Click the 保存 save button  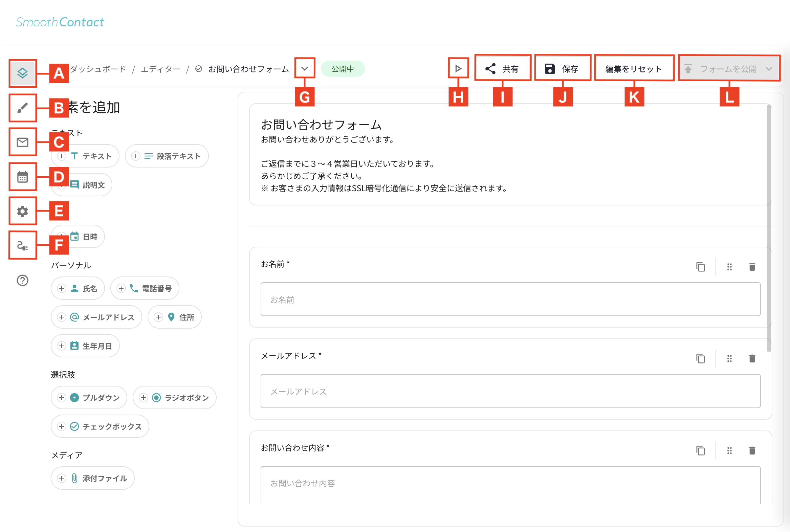pyautogui.click(x=562, y=69)
